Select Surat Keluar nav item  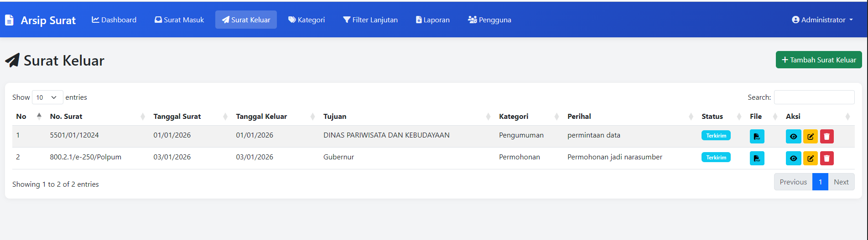(x=246, y=20)
